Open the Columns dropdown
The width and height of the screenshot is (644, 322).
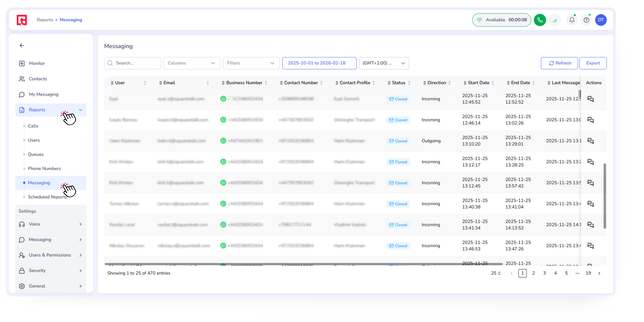[x=191, y=63]
